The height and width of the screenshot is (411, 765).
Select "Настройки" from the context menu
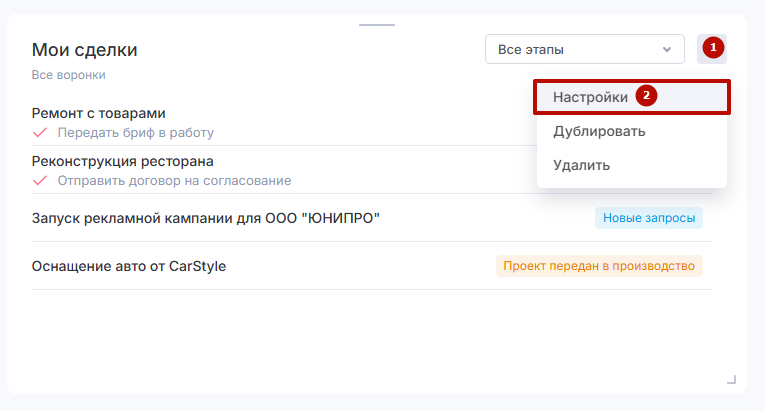click(590, 98)
